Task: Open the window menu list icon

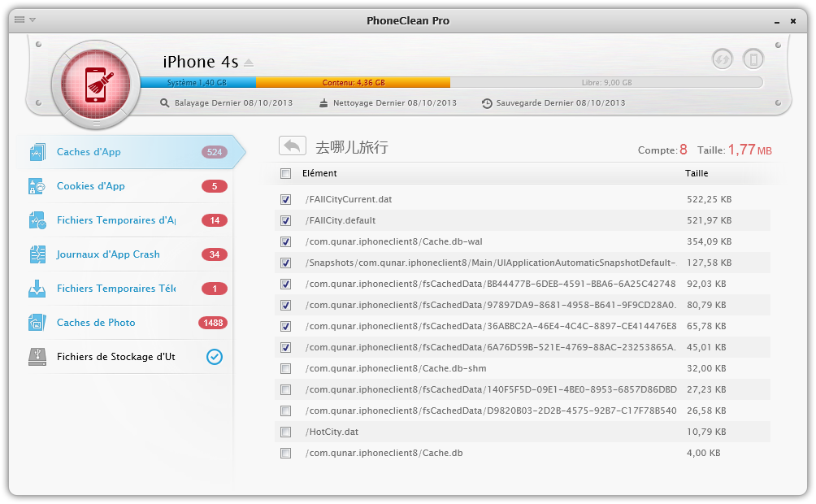Action: click(20, 20)
